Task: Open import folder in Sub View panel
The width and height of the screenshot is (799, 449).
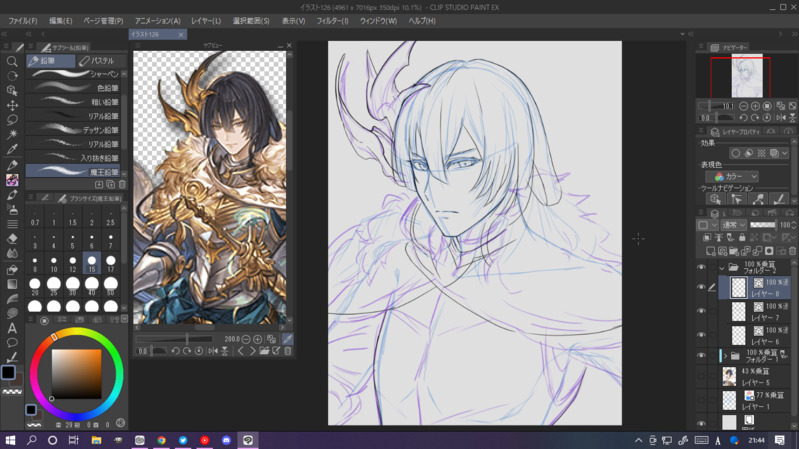Action: 264,351
